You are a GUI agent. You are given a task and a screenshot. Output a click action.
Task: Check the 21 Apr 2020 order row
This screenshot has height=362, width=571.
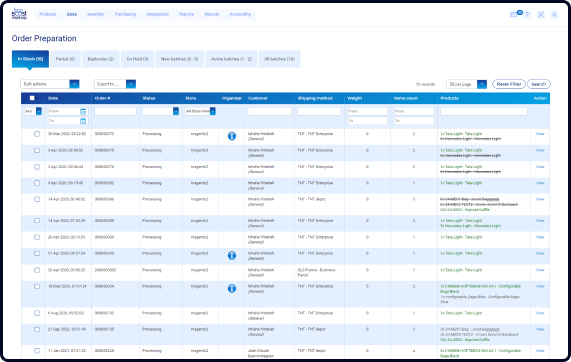(x=37, y=253)
